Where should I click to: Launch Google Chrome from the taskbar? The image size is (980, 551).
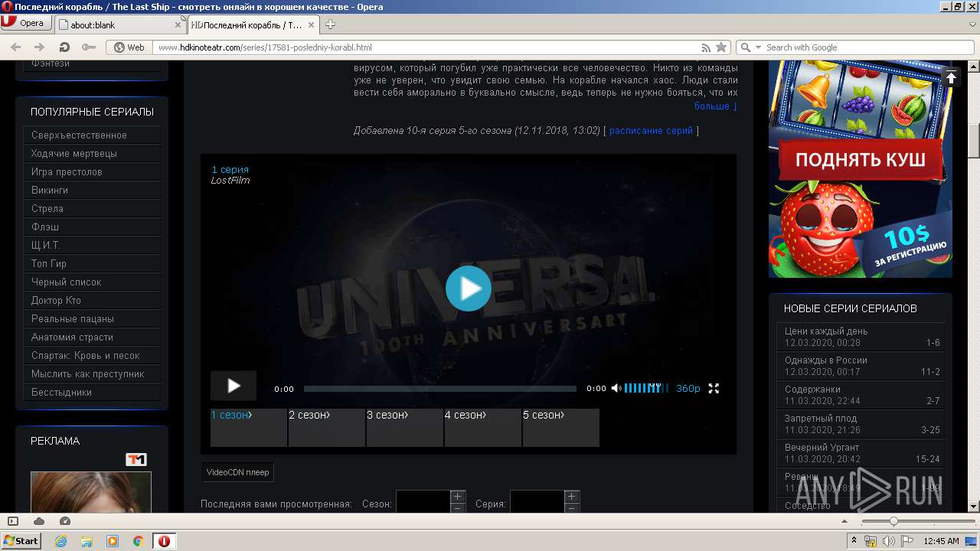[x=138, y=541]
